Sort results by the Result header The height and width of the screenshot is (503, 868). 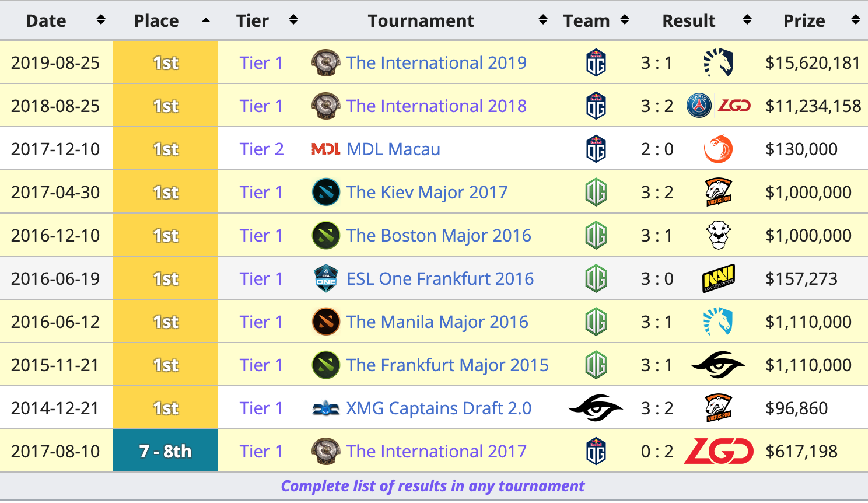point(688,20)
